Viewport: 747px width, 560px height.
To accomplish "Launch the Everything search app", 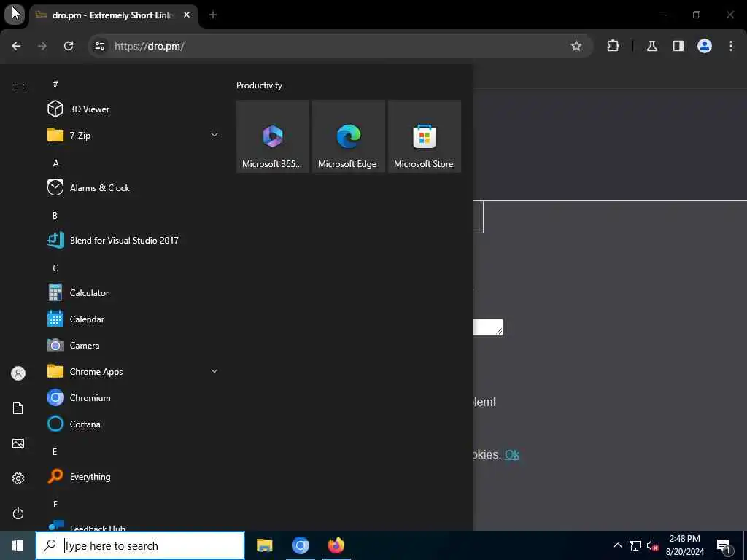I will 133,476.
